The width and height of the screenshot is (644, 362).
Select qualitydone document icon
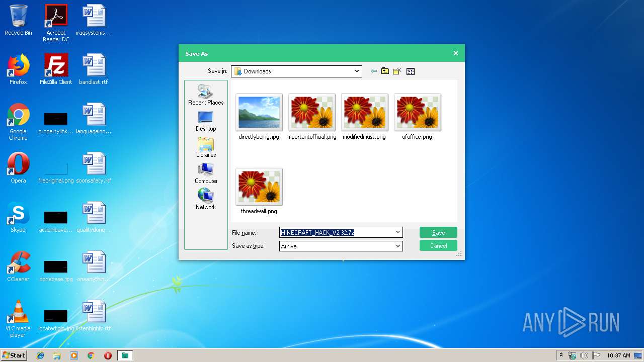point(94,217)
